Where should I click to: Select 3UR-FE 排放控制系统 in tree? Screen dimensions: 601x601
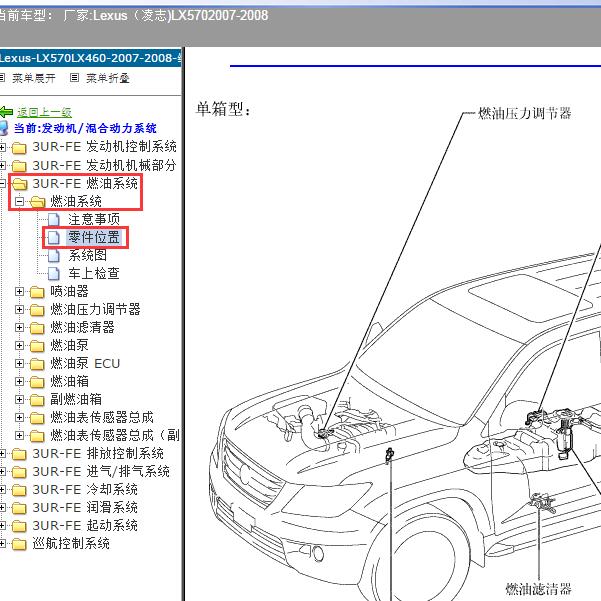(x=98, y=453)
